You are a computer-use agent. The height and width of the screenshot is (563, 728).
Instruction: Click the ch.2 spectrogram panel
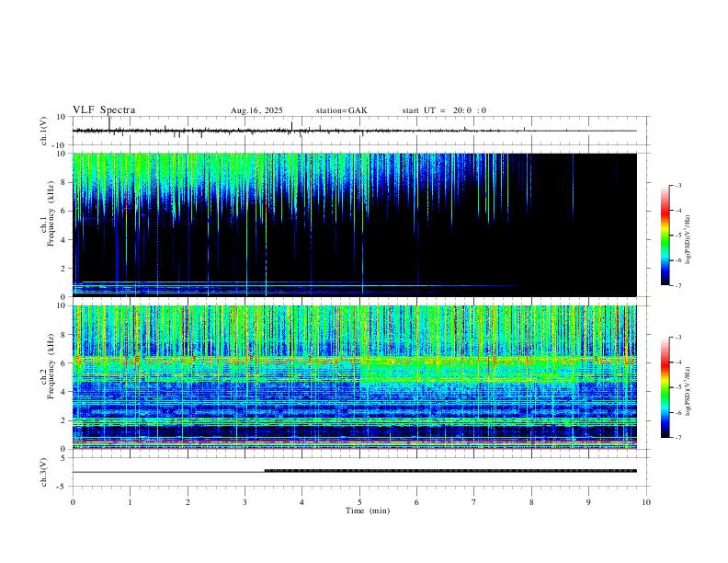point(355,377)
